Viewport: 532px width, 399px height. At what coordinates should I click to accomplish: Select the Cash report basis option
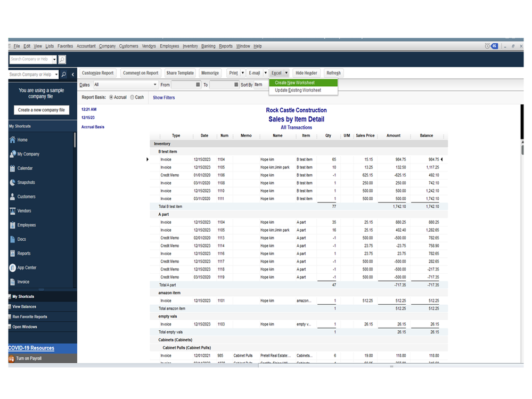[133, 97]
